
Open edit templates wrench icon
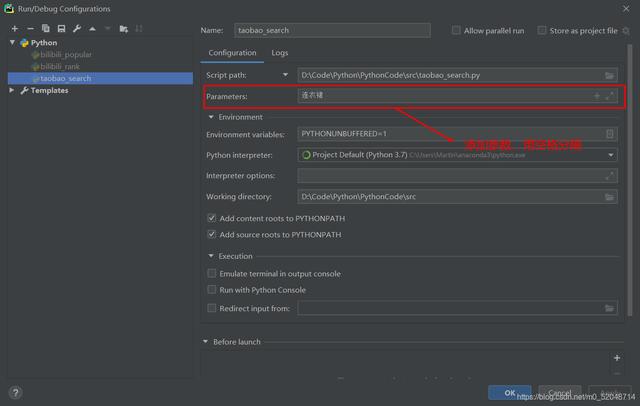tap(77, 28)
